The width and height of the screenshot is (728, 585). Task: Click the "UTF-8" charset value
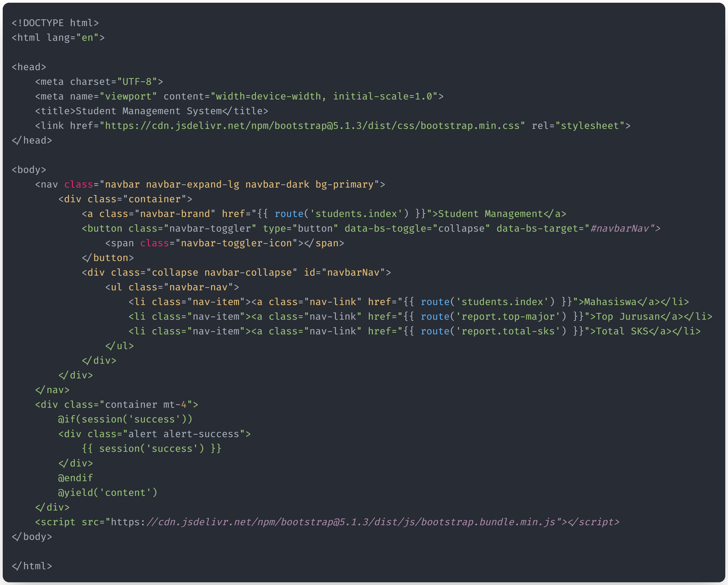point(137,82)
